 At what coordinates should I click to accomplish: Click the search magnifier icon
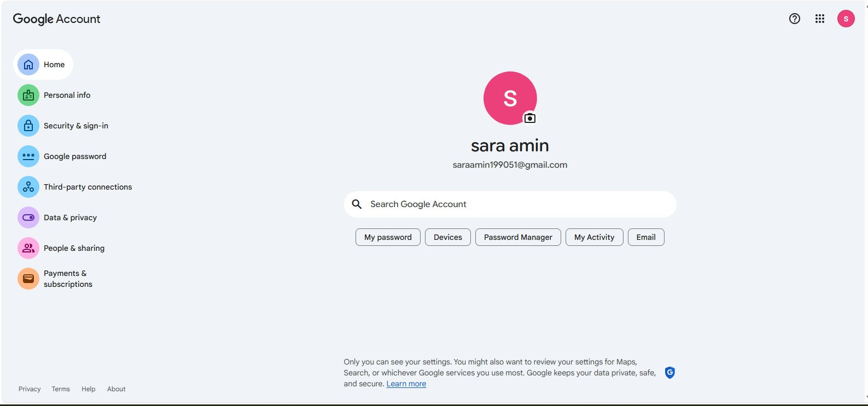click(x=357, y=204)
